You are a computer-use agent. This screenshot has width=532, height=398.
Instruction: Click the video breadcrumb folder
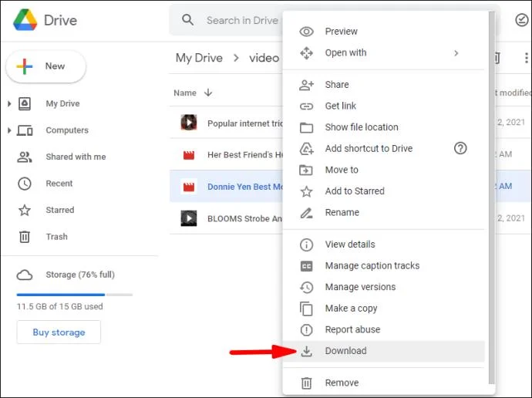point(264,58)
